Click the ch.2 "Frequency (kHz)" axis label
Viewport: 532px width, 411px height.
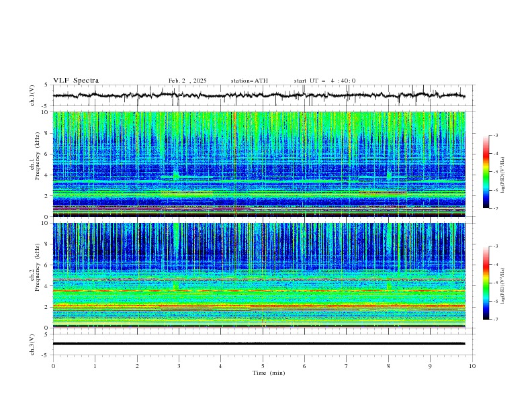(38, 267)
